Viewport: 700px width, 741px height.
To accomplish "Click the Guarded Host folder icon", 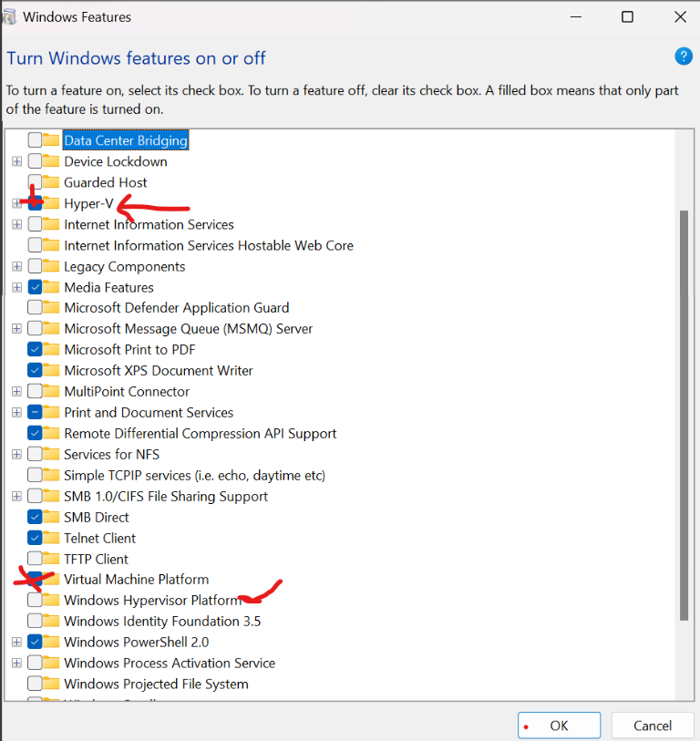I will pyautogui.click(x=51, y=182).
